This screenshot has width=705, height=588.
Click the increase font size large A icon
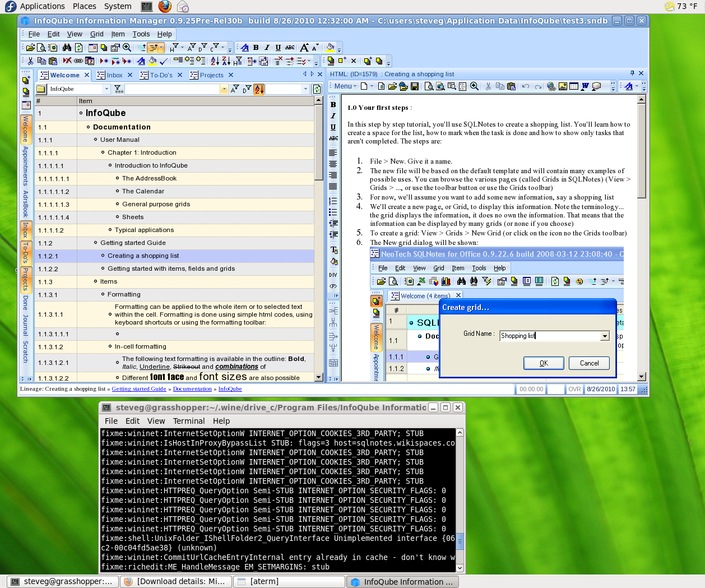coord(304,48)
